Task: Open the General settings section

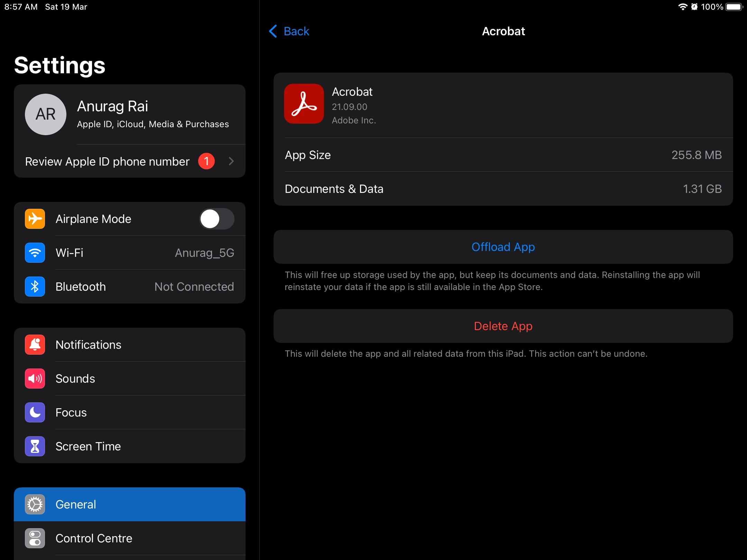Action: (130, 504)
